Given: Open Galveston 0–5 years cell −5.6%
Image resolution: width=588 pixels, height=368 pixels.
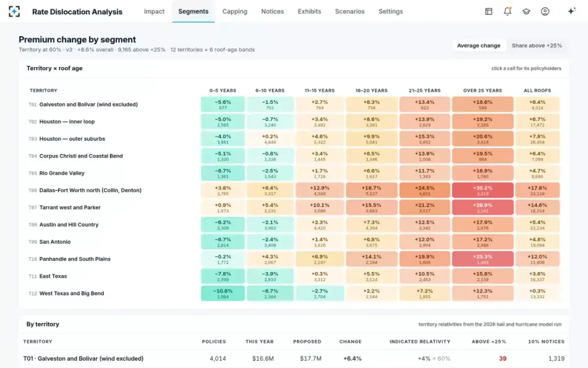Looking at the screenshot, I should point(223,105).
